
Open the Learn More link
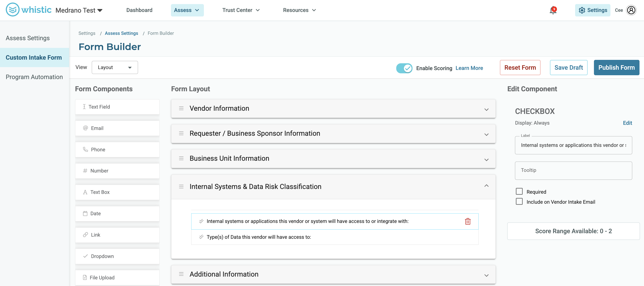(469, 68)
